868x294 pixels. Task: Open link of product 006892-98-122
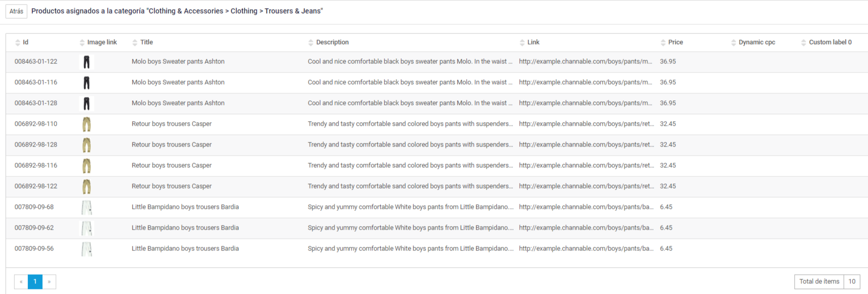pyautogui.click(x=587, y=186)
